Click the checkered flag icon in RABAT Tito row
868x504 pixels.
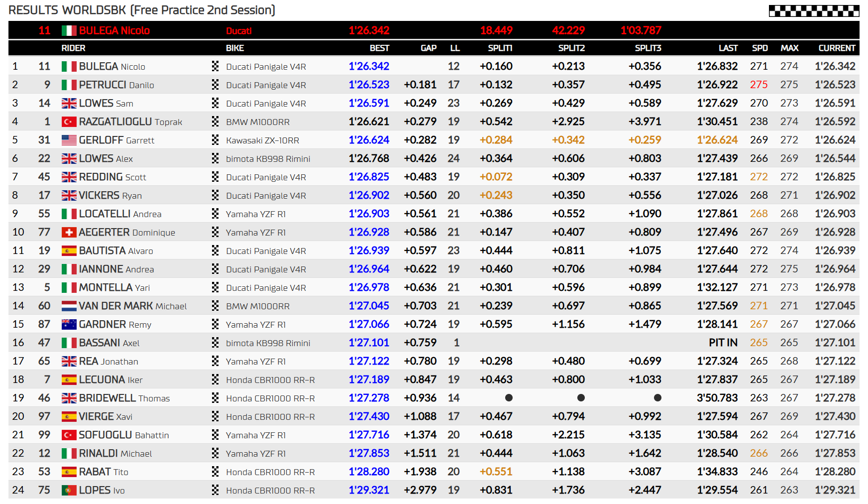[215, 472]
